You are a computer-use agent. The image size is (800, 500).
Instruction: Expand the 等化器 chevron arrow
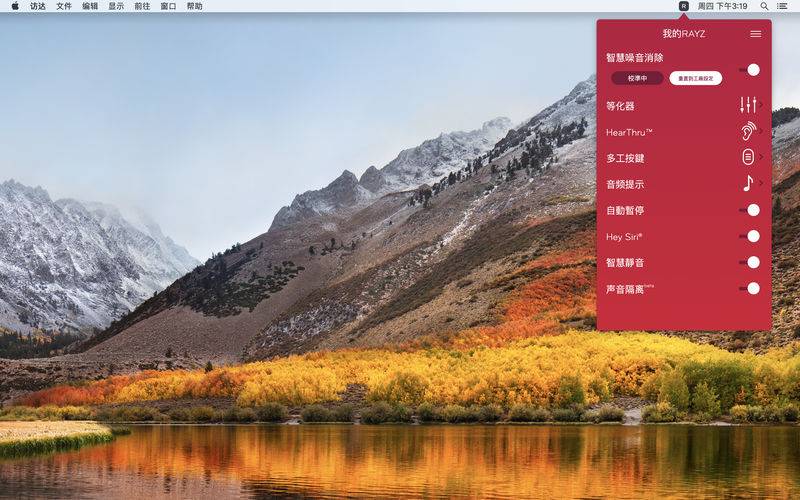(x=761, y=105)
